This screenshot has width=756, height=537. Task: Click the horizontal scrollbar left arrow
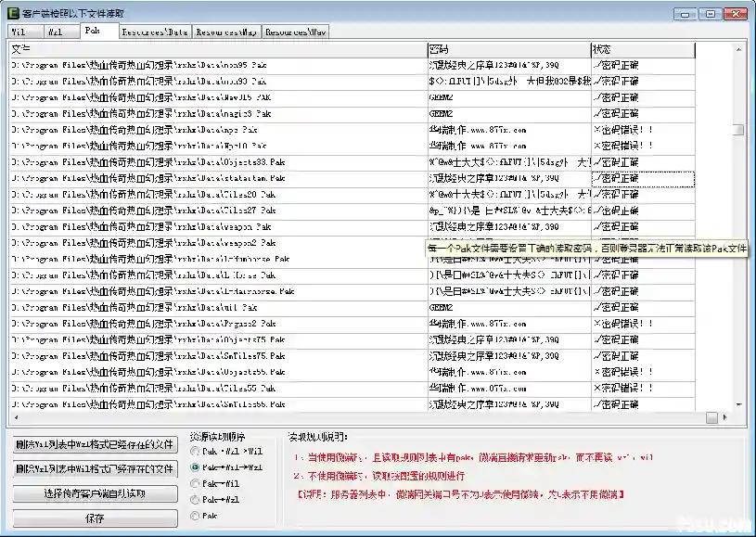(16, 417)
